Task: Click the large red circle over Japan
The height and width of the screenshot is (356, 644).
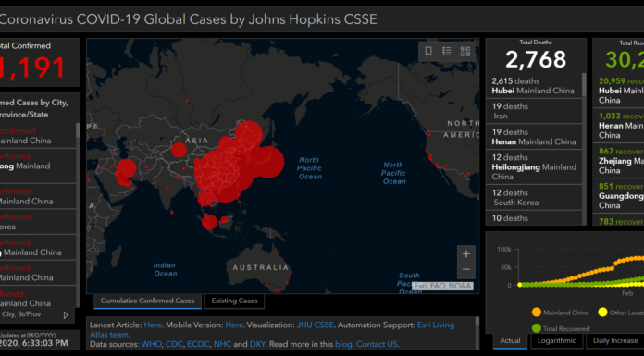Action: pos(268,162)
